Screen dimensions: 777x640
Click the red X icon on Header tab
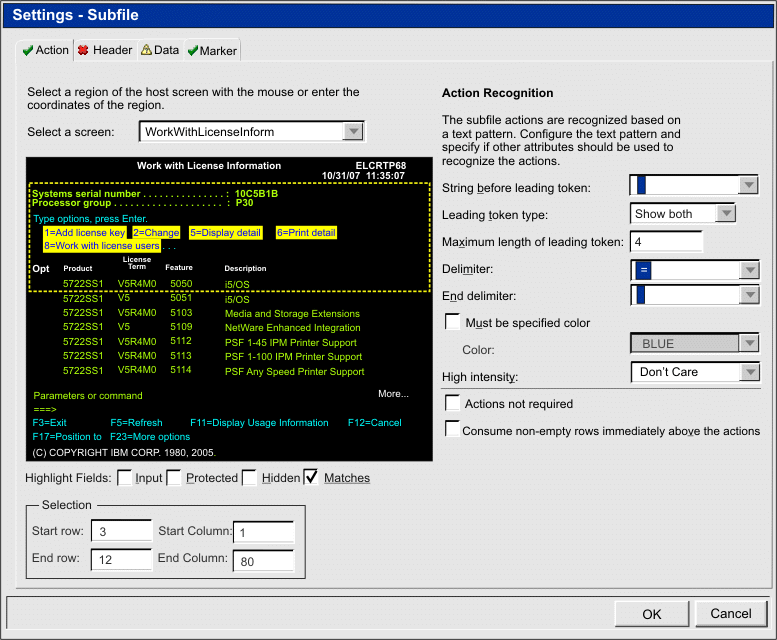tap(83, 50)
